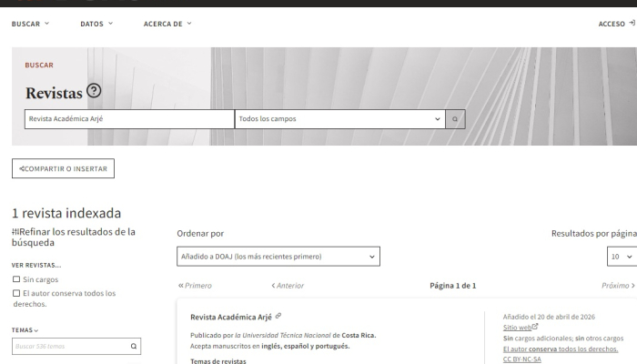Viewport: 637px width, 364px height.
Task: Click the help question mark next to Revistas
Action: 92,92
